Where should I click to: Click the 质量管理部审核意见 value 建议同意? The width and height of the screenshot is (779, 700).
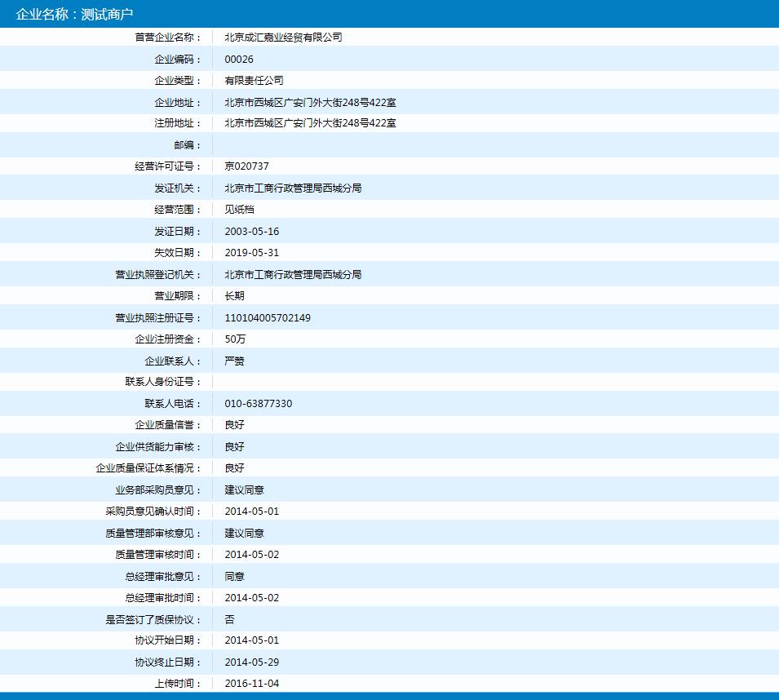245,533
